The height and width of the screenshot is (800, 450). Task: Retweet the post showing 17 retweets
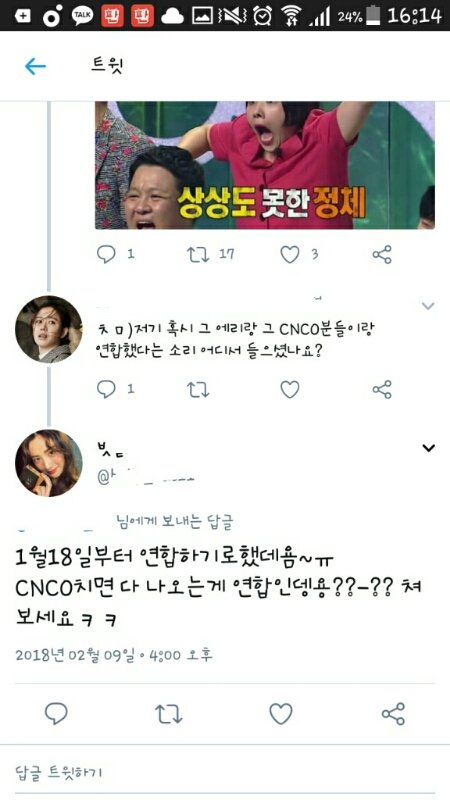tap(198, 254)
